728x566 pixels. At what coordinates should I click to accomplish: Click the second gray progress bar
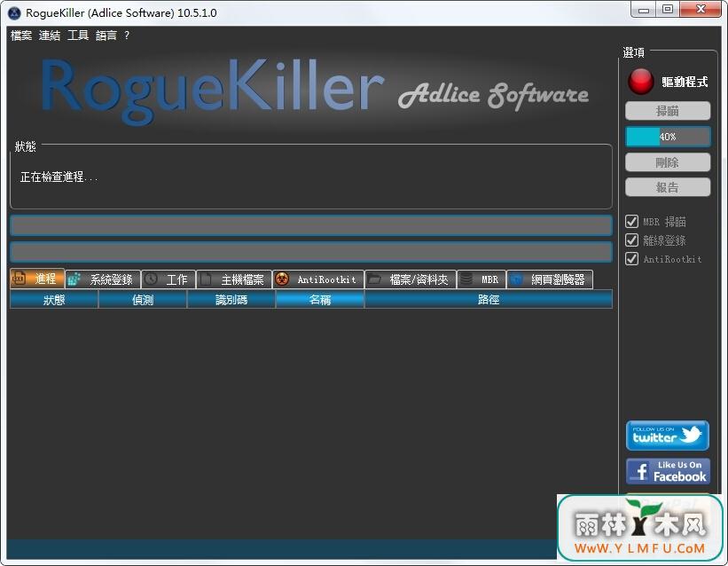coord(311,252)
